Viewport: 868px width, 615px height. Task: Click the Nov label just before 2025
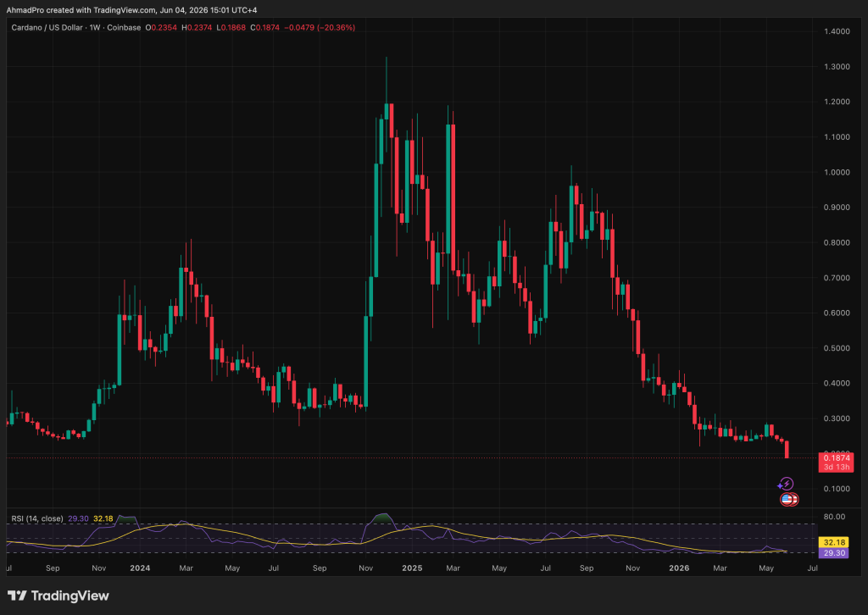[366, 568]
